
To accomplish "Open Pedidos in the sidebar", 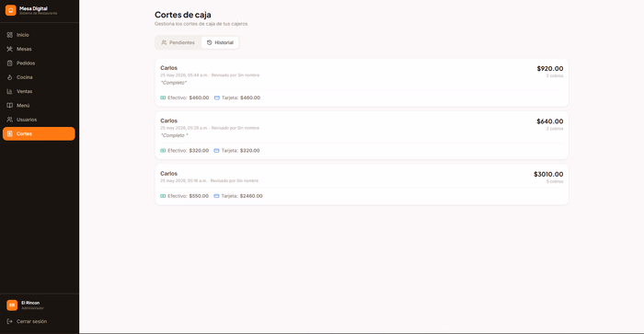I will [39, 63].
